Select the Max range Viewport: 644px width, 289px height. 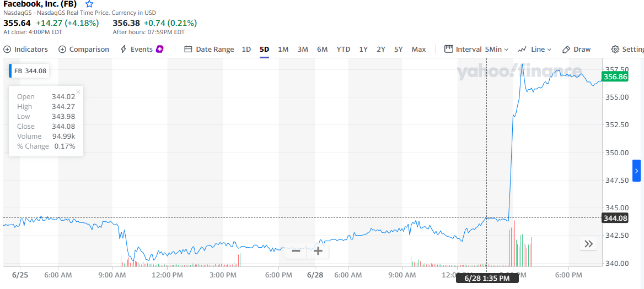[x=418, y=49]
